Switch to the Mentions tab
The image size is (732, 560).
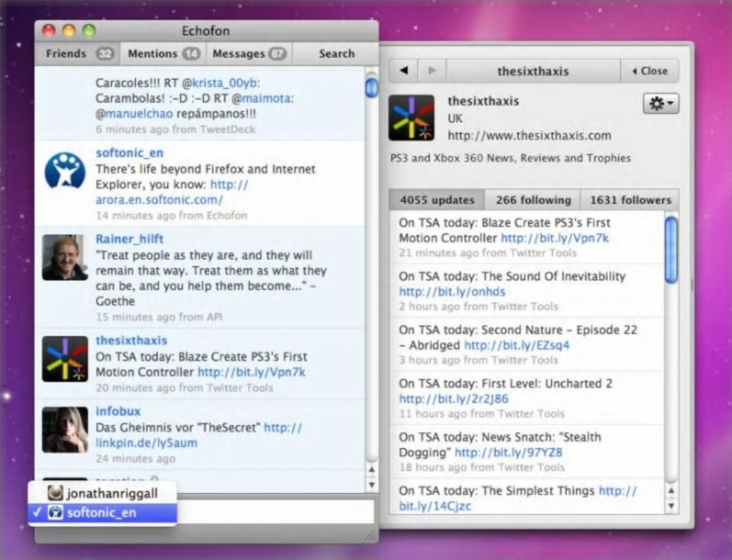(163, 54)
